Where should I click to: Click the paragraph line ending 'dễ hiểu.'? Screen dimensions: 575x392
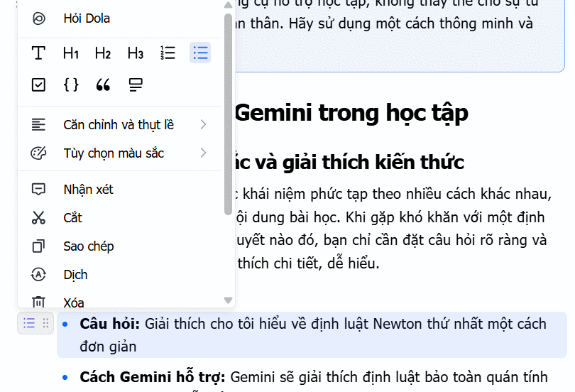tap(308, 263)
